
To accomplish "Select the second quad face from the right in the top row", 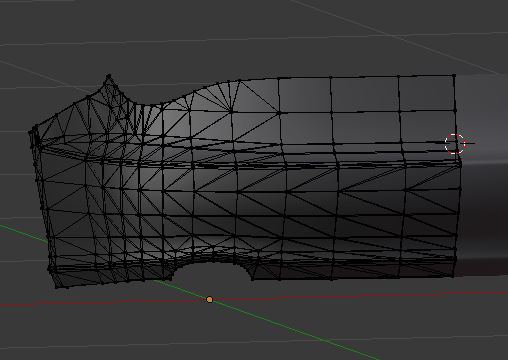I will click(x=365, y=94).
